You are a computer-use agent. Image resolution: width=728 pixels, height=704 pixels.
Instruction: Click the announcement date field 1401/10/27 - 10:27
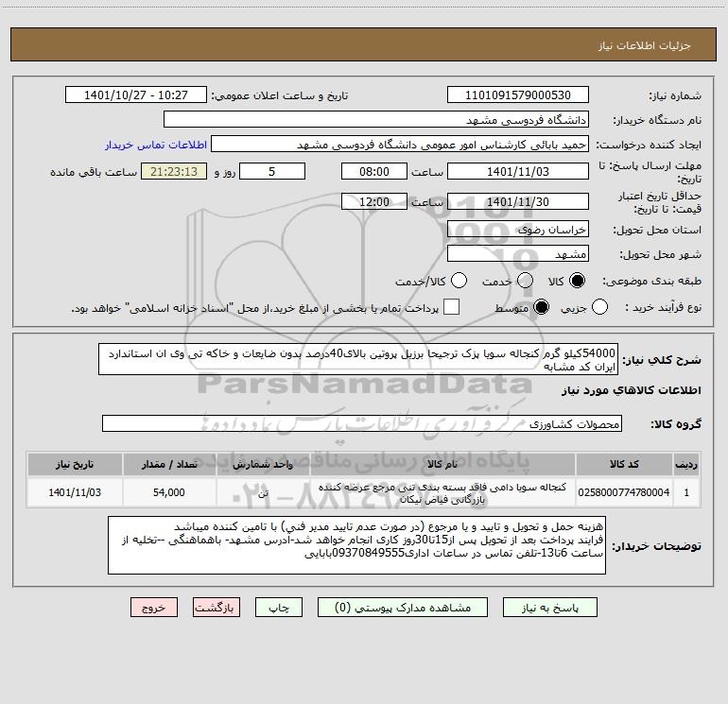[136, 95]
